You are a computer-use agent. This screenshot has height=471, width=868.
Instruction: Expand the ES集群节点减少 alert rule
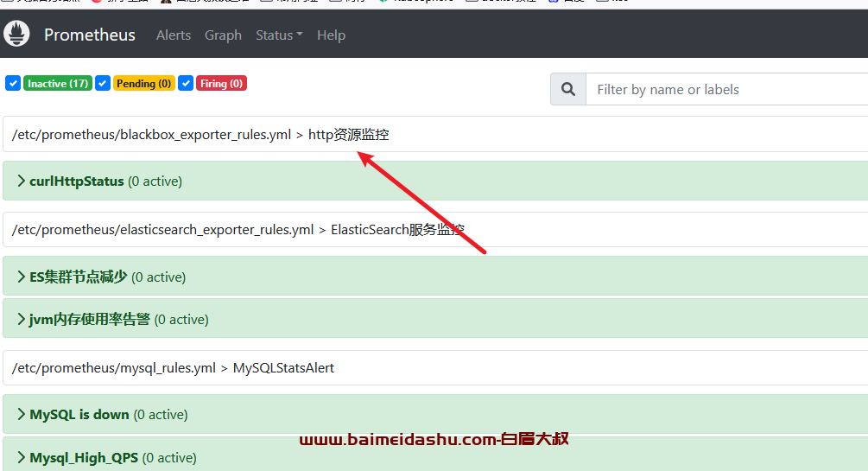coord(435,276)
